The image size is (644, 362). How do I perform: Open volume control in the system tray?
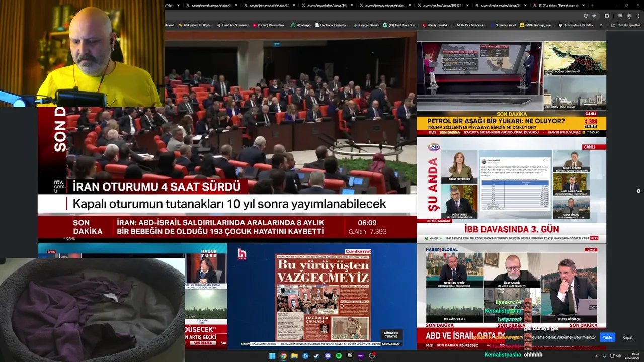pos(618,356)
